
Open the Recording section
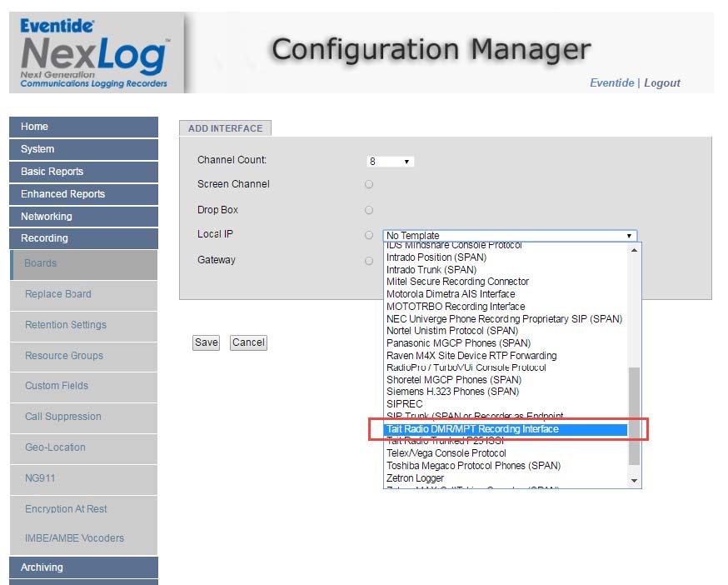click(x=83, y=237)
